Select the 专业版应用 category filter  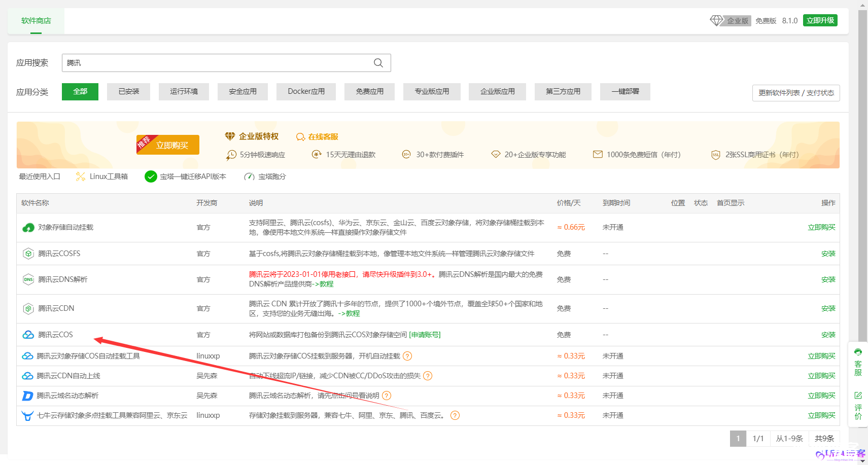click(x=432, y=92)
